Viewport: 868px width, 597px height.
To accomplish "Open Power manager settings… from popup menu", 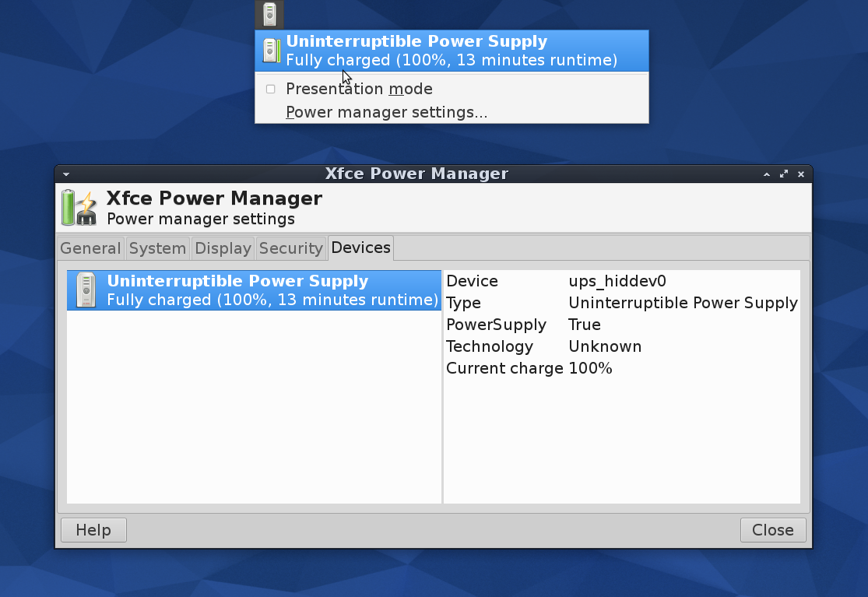I will 386,112.
